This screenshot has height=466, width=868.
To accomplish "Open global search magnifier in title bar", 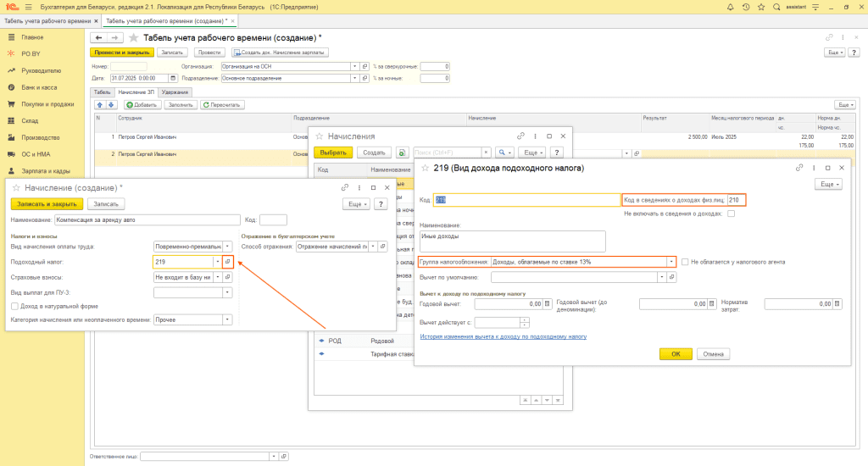I will 776,7.
